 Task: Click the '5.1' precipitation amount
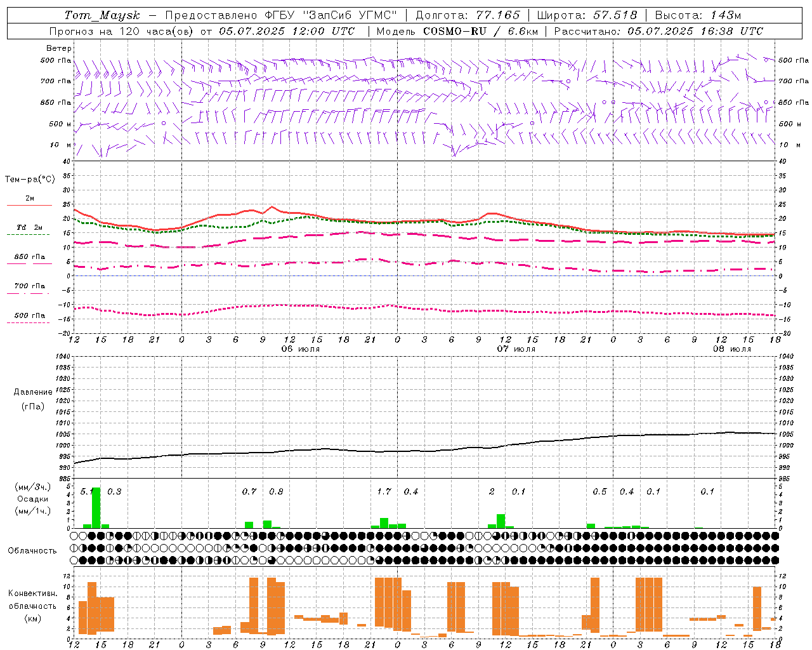[87, 492]
